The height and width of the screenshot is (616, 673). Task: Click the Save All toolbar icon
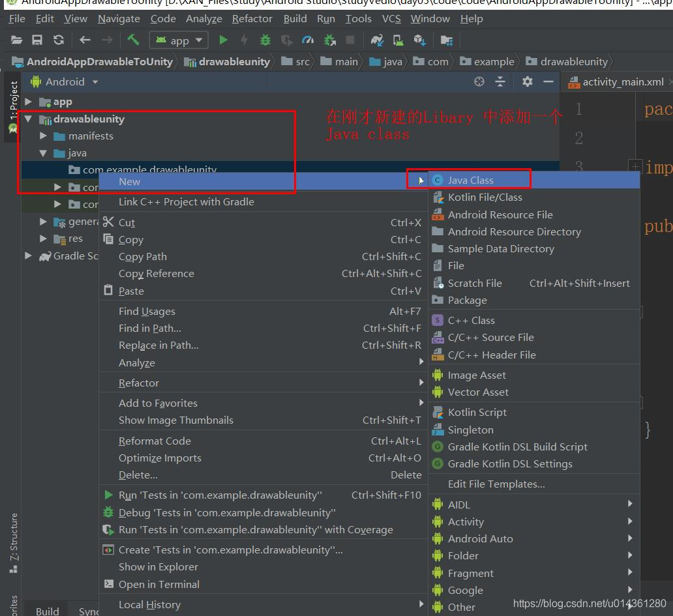(x=37, y=40)
